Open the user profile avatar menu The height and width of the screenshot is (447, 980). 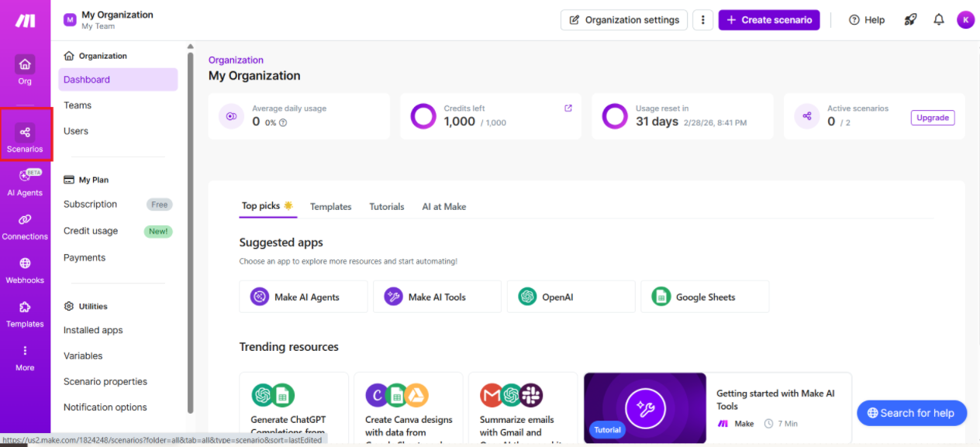(x=965, y=20)
